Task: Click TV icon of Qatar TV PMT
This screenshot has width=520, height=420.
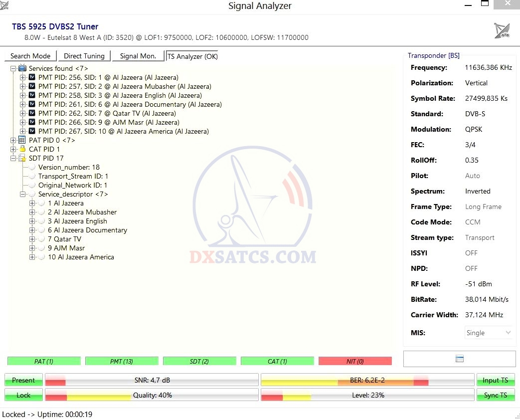Action: (32, 113)
